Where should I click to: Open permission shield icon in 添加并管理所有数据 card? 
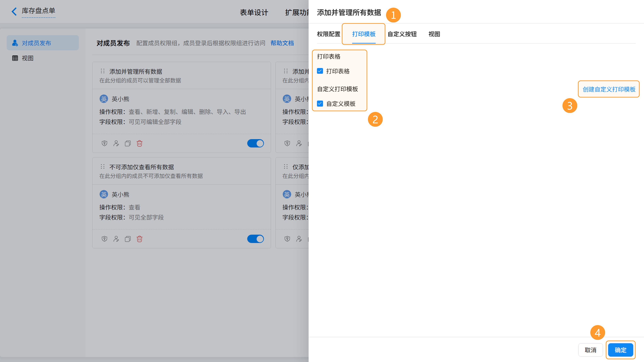coord(104,143)
